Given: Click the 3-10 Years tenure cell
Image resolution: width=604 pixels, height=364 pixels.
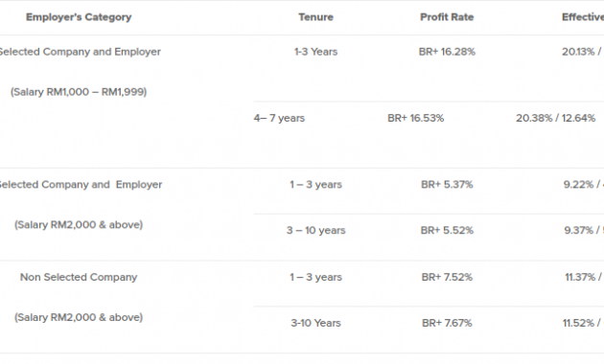Looking at the screenshot, I should click(x=315, y=323).
